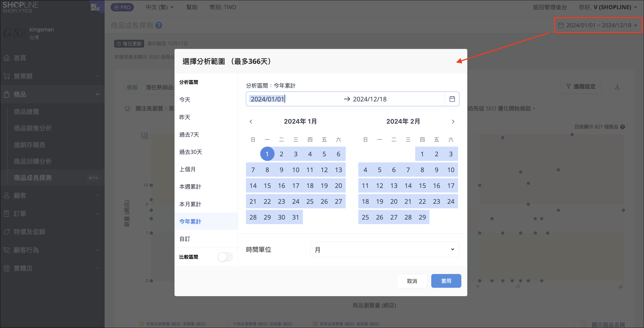The image size is (644, 328).
Task: Click the tag icon for 特價及促銷
Action: pos(7,232)
